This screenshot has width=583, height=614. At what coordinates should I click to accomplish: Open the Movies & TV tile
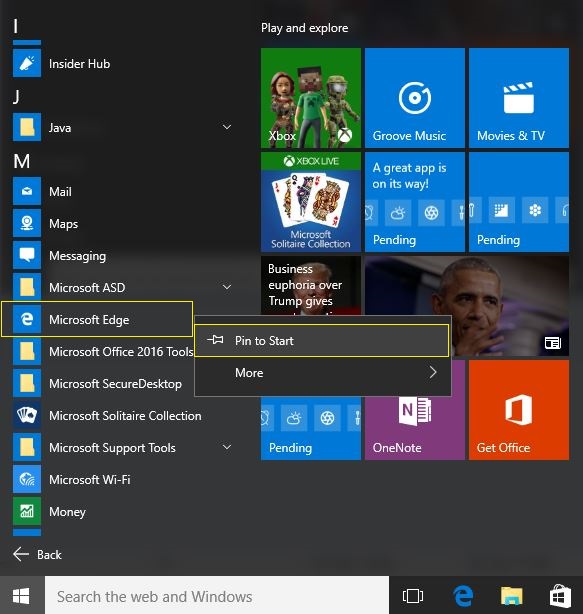519,98
